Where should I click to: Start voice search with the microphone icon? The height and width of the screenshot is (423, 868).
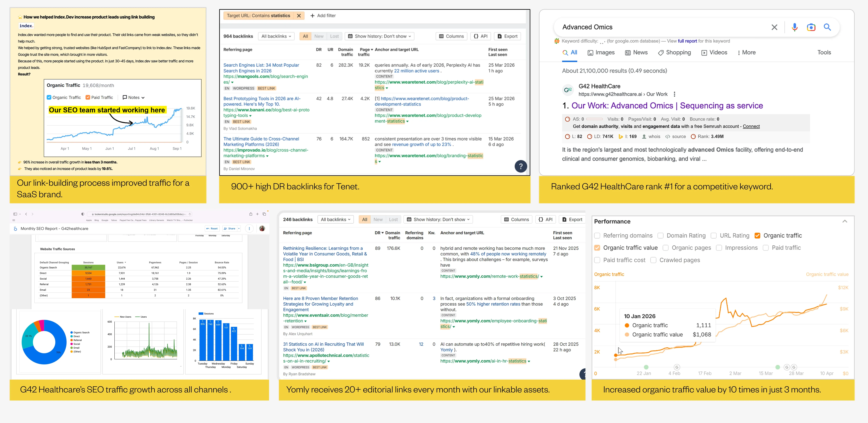(x=795, y=27)
